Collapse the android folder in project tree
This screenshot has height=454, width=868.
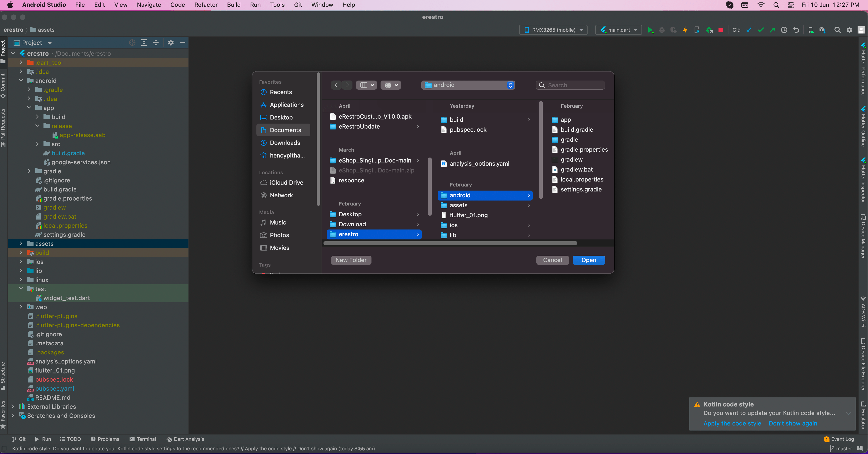(21, 80)
